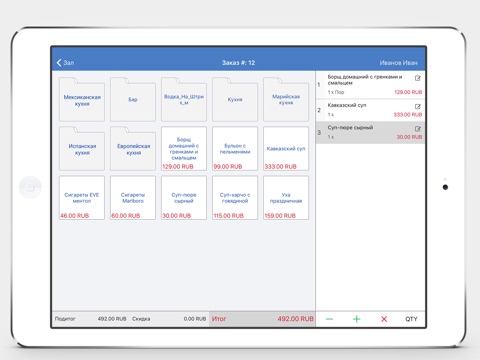The image size is (480, 360).
Task: Add Уха праздничная to order
Action: point(286,198)
